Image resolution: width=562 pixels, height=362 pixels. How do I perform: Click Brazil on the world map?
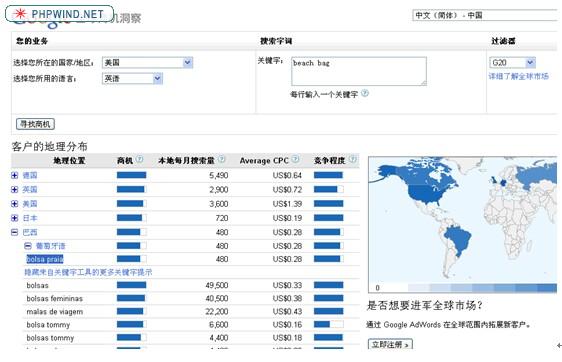(457, 238)
